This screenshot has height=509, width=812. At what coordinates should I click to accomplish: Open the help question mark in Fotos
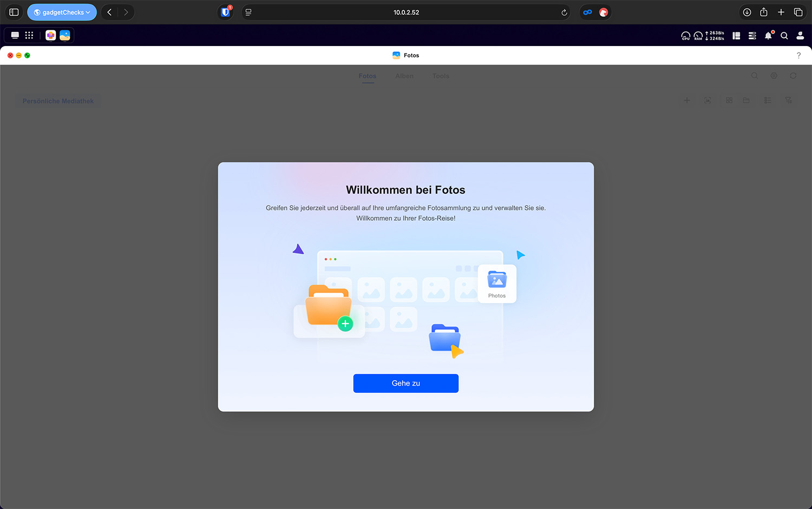pos(798,55)
